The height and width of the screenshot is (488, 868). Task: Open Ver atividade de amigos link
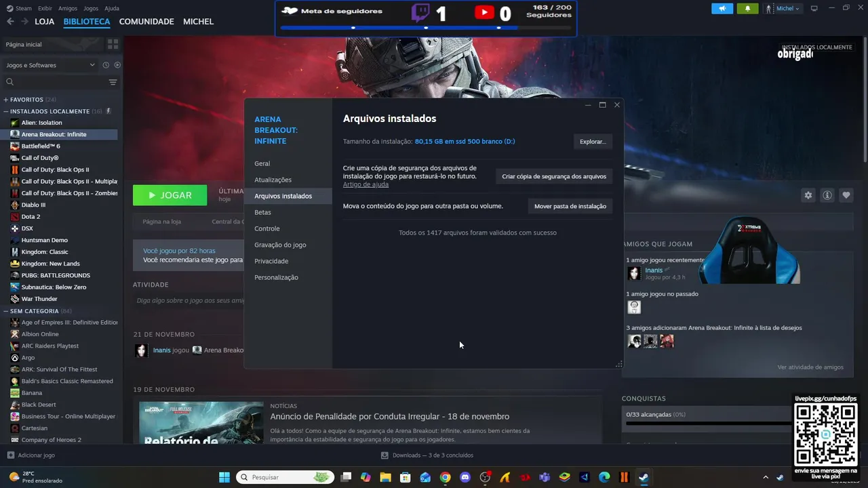810,367
